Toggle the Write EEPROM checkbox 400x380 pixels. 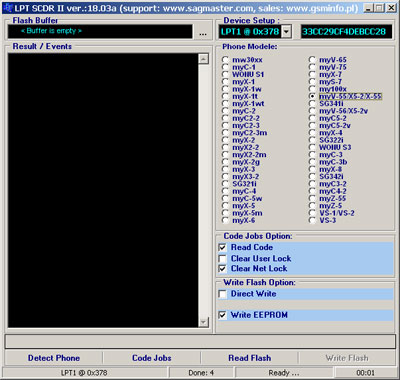(x=222, y=315)
